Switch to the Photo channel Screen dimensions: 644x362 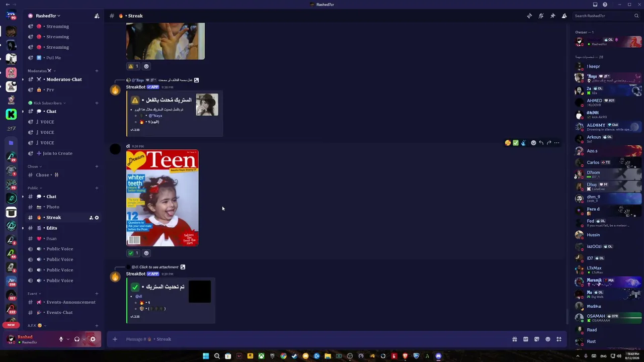pyautogui.click(x=62, y=207)
